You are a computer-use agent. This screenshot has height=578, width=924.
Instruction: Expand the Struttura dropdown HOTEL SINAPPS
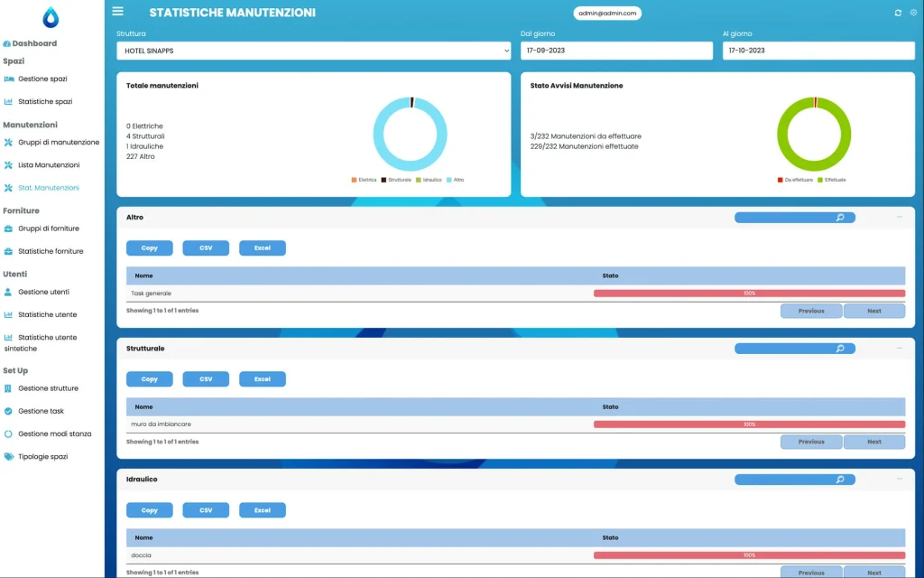click(313, 51)
